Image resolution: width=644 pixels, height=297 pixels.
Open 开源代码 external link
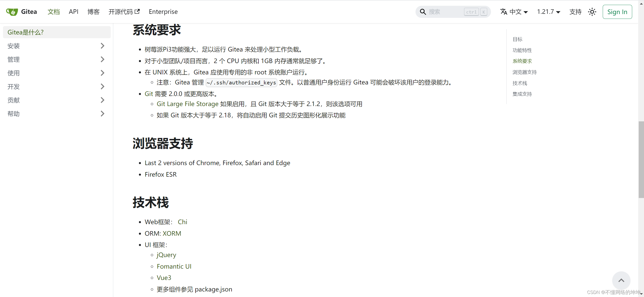(x=124, y=12)
